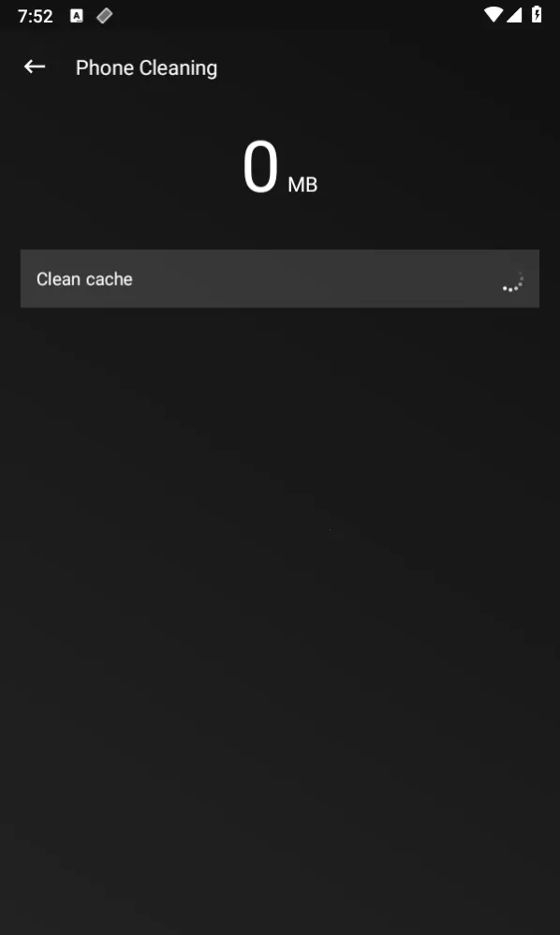Tap the Wi-Fi status icon
Screen dimensions: 560x935
pos(494,15)
